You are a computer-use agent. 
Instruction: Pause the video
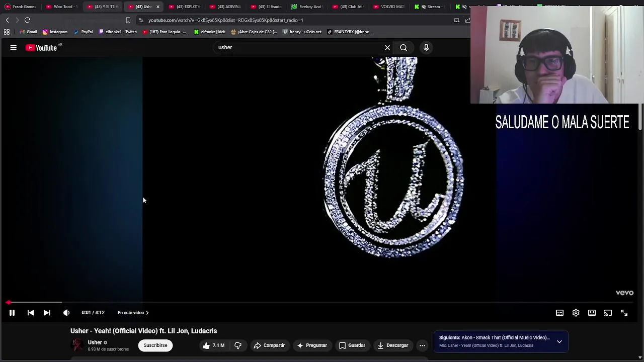coord(12,313)
